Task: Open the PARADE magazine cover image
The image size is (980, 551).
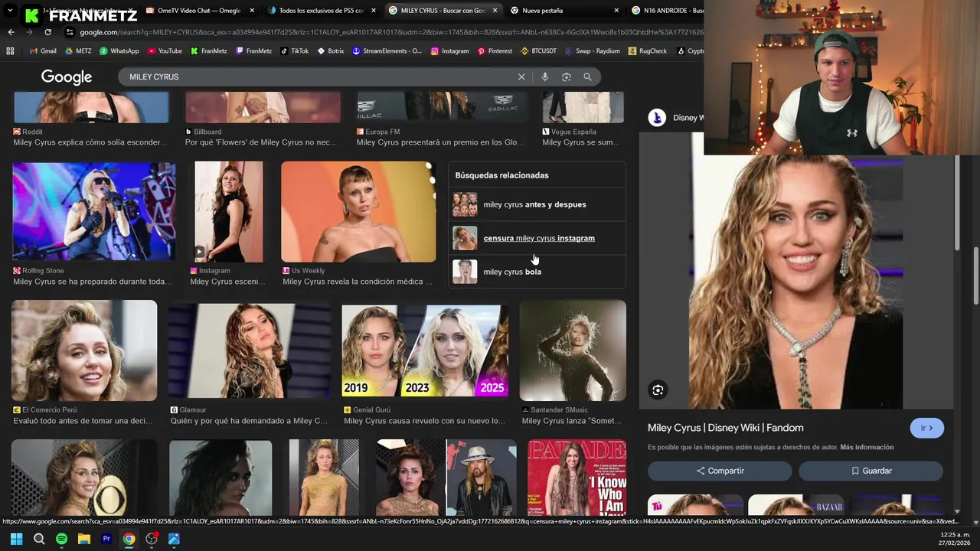Action: 577,478
